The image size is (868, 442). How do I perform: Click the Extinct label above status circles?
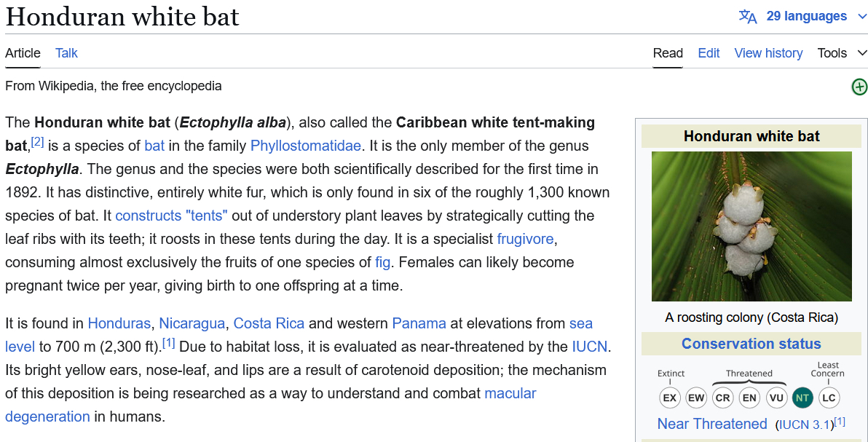(671, 374)
